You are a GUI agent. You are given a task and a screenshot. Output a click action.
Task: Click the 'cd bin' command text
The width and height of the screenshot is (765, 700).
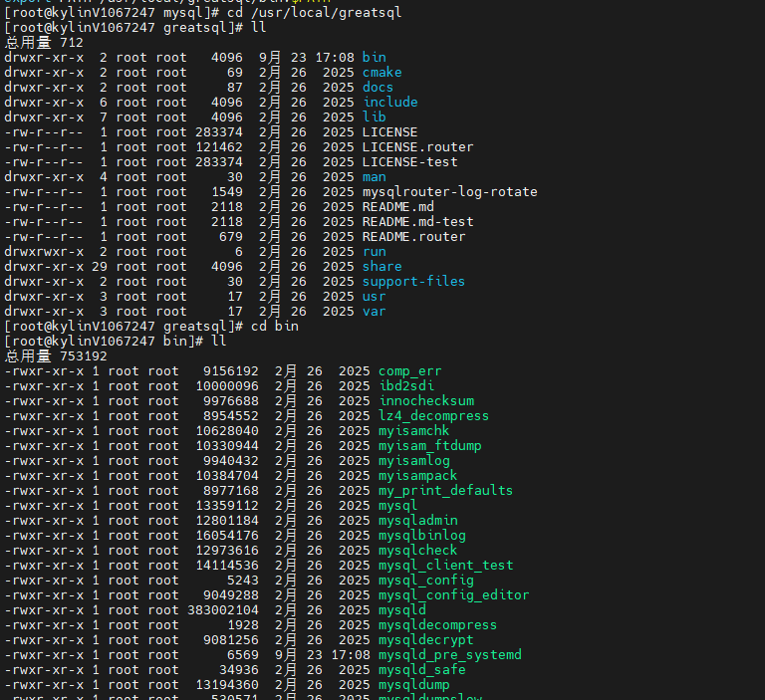[x=275, y=327]
